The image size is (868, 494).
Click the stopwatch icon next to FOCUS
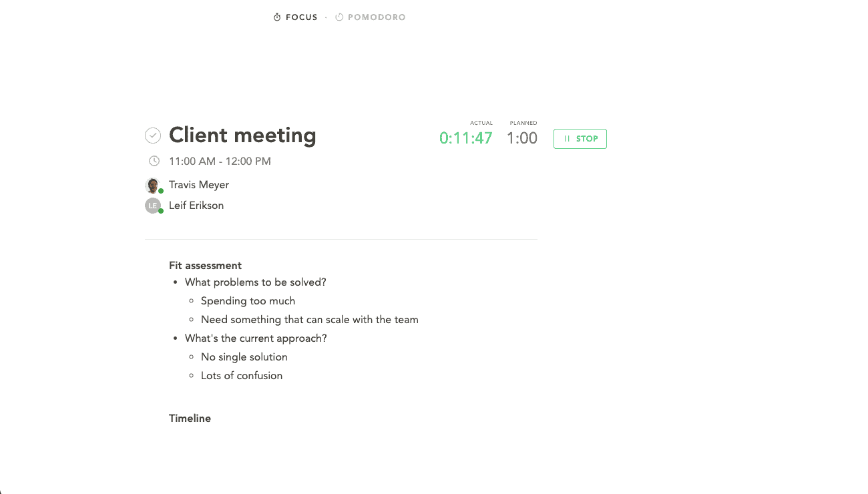tap(277, 17)
